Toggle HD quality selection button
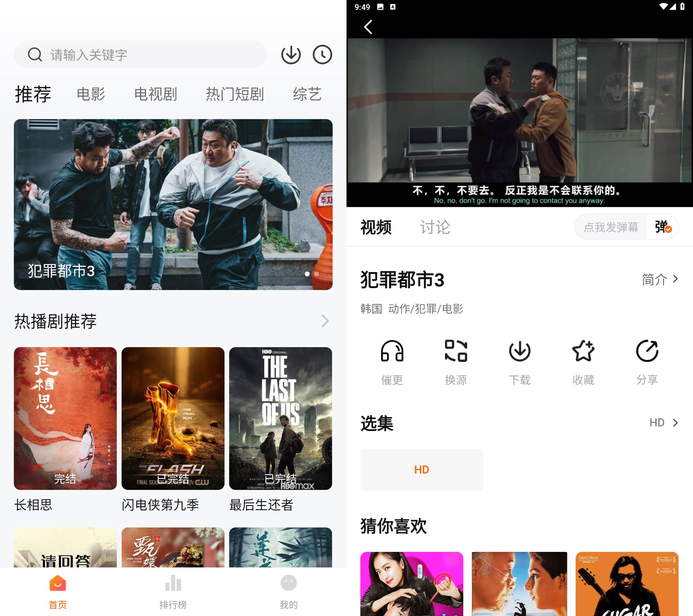 click(x=423, y=469)
